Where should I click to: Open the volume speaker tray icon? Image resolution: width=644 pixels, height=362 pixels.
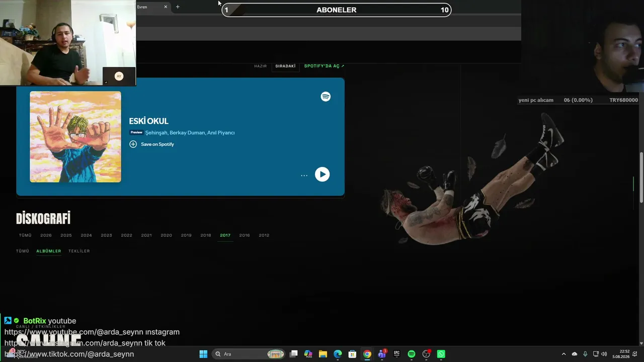604,354
